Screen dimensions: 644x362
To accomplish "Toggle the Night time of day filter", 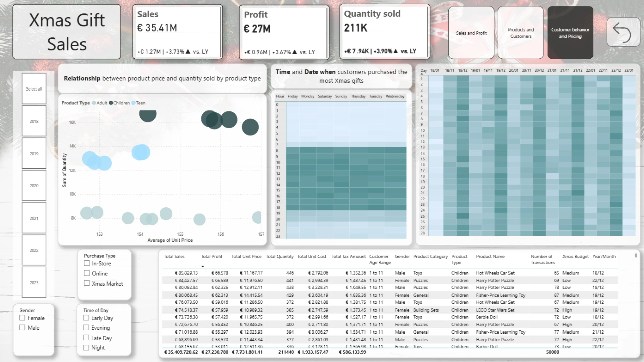I will 86,347.
